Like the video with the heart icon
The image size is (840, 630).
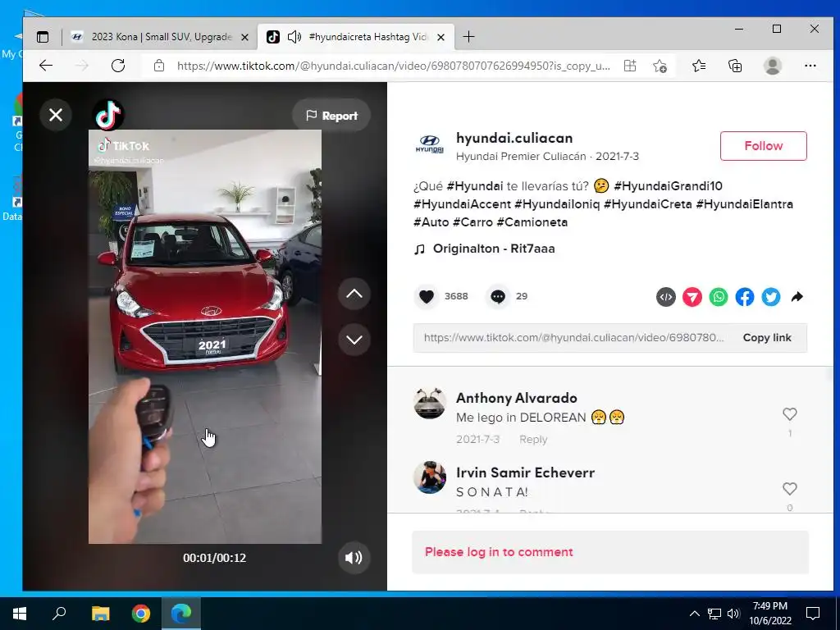(427, 296)
